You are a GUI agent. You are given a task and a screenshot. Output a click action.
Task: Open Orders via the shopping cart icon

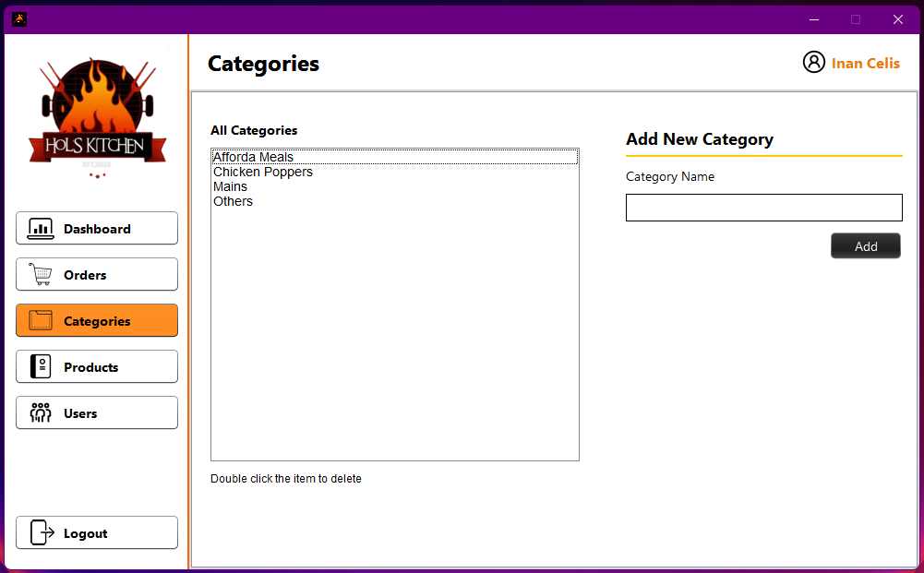pyautogui.click(x=41, y=274)
